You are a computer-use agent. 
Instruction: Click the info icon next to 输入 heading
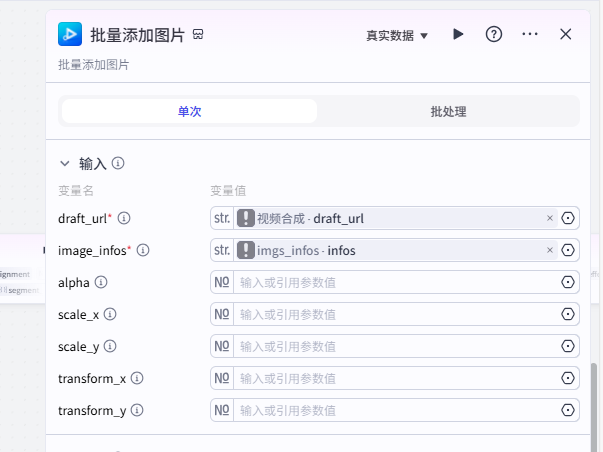[118, 163]
